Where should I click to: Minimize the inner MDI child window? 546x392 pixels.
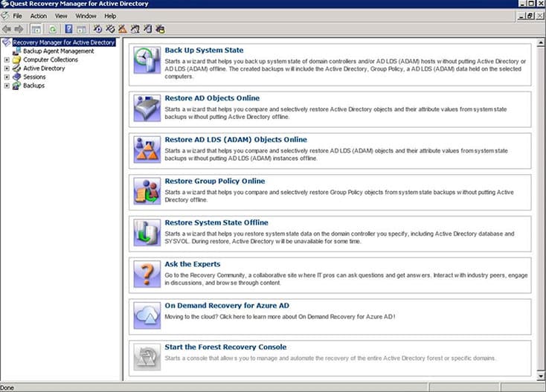pos(521,16)
